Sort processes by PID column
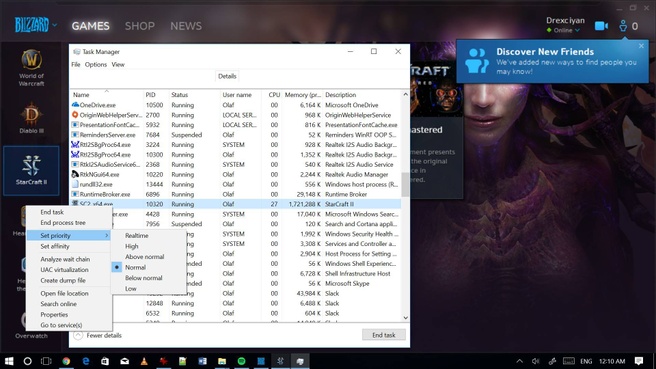Viewport: 656px width, 369px height. click(x=156, y=95)
